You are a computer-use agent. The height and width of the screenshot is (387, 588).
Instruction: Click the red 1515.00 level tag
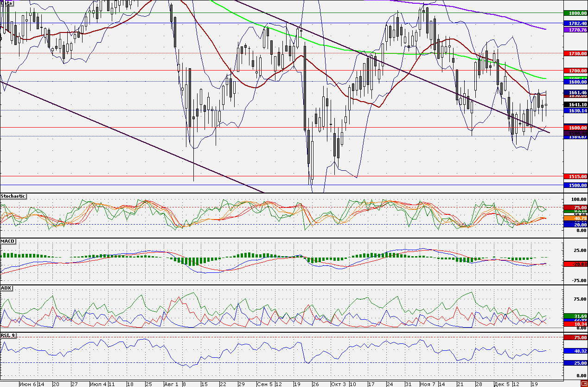[x=575, y=177]
